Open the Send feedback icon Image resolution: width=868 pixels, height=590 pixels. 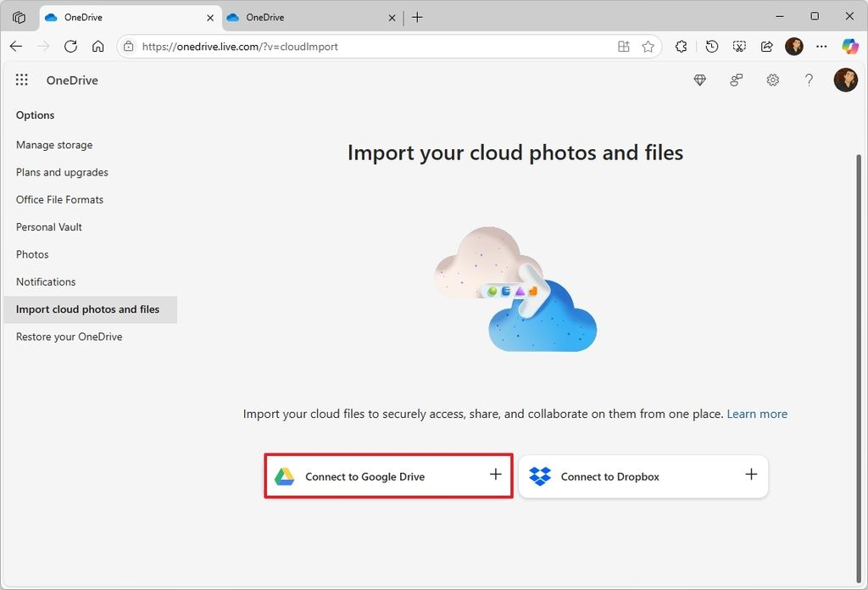click(x=736, y=80)
